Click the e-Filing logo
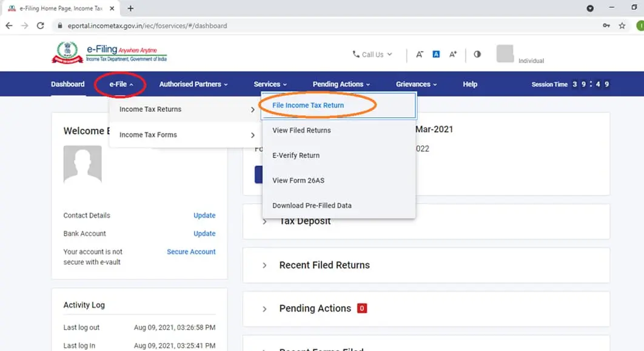The image size is (644, 351). tap(109, 53)
